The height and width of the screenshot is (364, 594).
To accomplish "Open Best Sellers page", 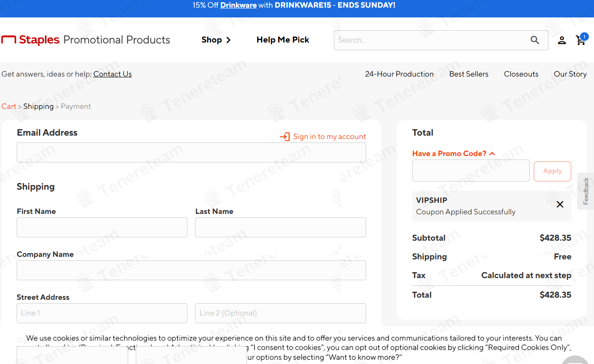I will (468, 74).
